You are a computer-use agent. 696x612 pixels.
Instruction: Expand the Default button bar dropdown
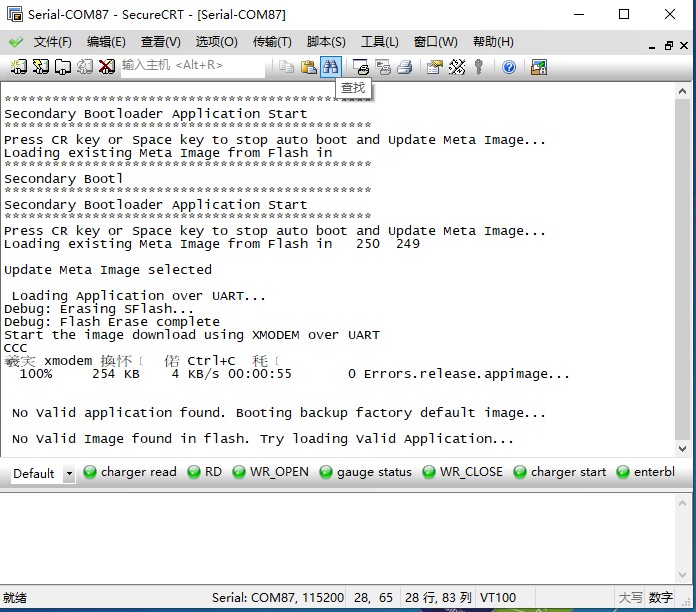pos(69,474)
